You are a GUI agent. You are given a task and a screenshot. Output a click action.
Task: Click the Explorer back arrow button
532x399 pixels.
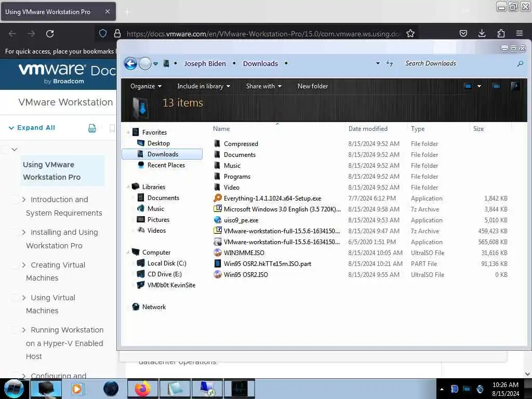point(130,63)
